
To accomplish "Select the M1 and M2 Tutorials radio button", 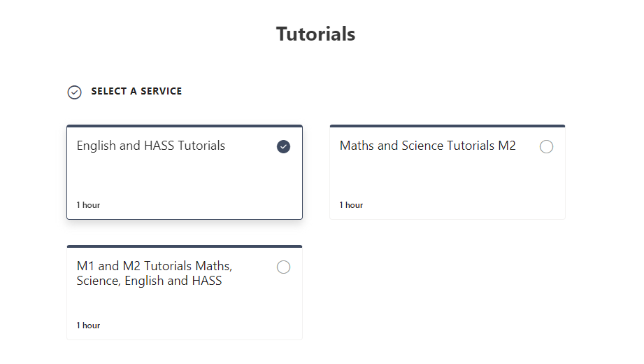I will (x=283, y=267).
